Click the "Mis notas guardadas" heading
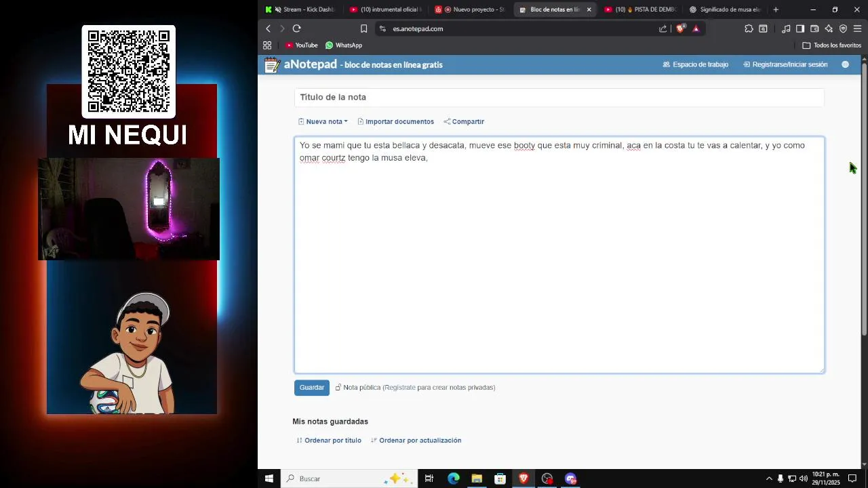 [330, 422]
